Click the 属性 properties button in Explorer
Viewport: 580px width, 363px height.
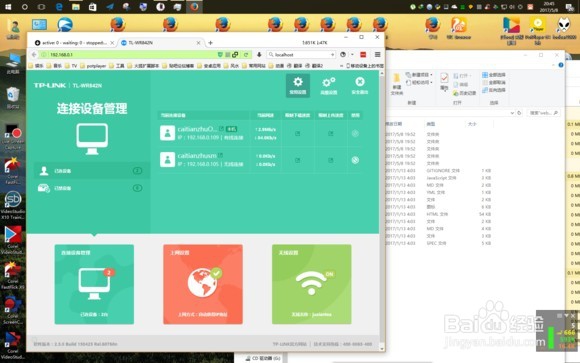(444, 81)
